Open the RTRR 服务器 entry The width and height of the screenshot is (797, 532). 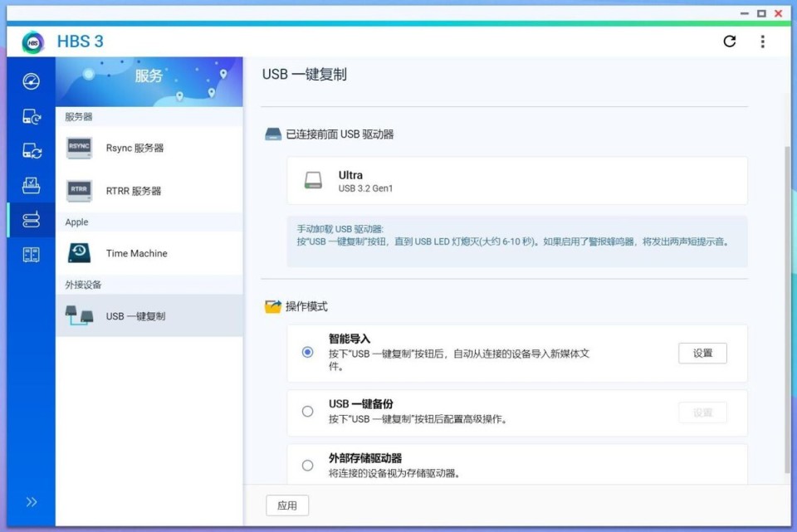tap(133, 190)
